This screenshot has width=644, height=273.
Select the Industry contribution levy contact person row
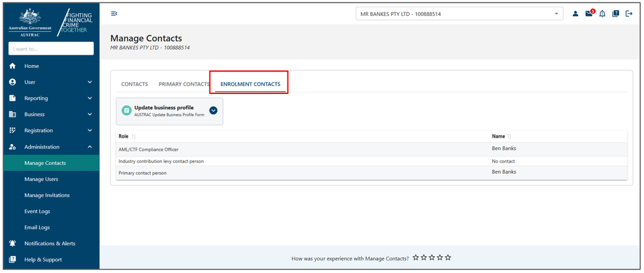coord(372,161)
